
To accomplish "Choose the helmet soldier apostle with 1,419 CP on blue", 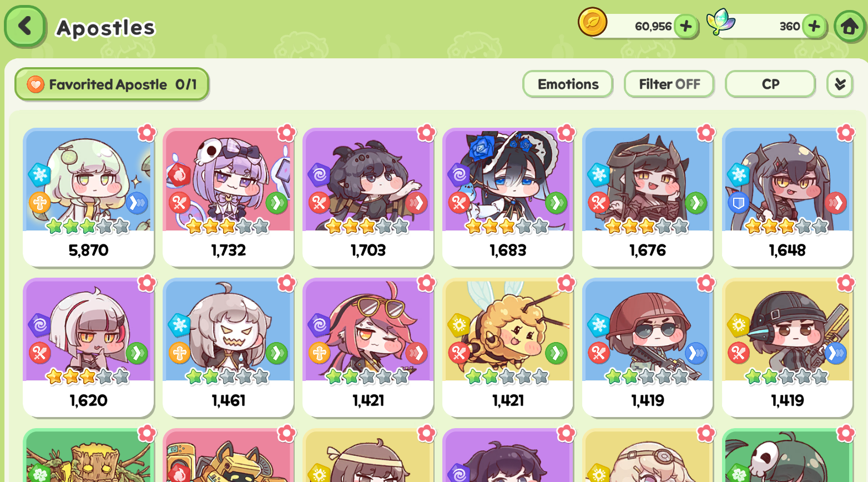I will click(x=648, y=348).
